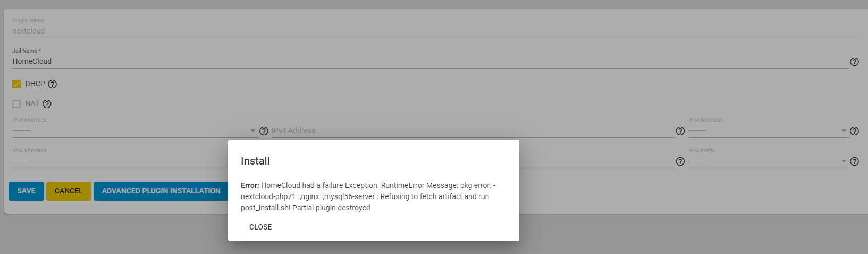This screenshot has width=868, height=254.
Task: Open help icon for Jail Name field
Action: click(854, 62)
